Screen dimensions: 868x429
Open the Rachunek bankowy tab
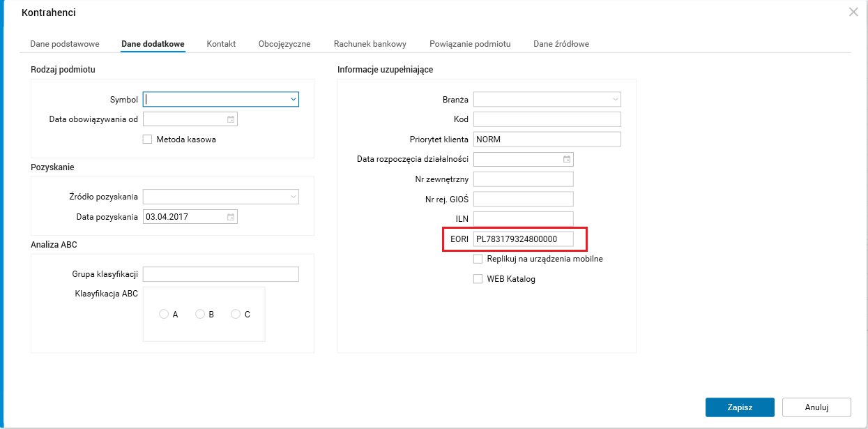370,44
